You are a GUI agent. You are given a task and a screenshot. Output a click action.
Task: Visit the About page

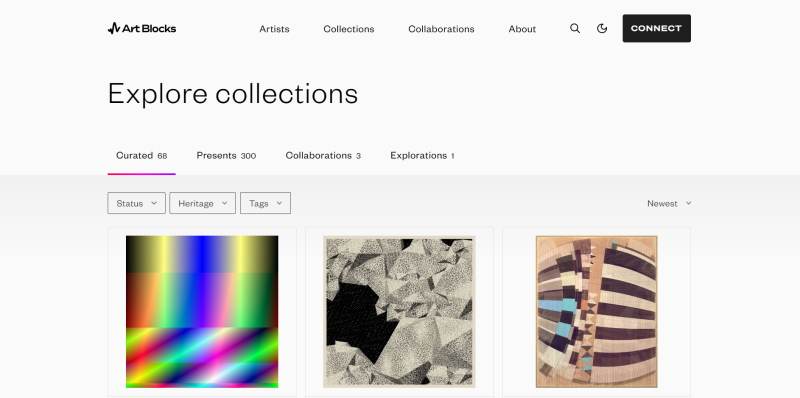(522, 29)
